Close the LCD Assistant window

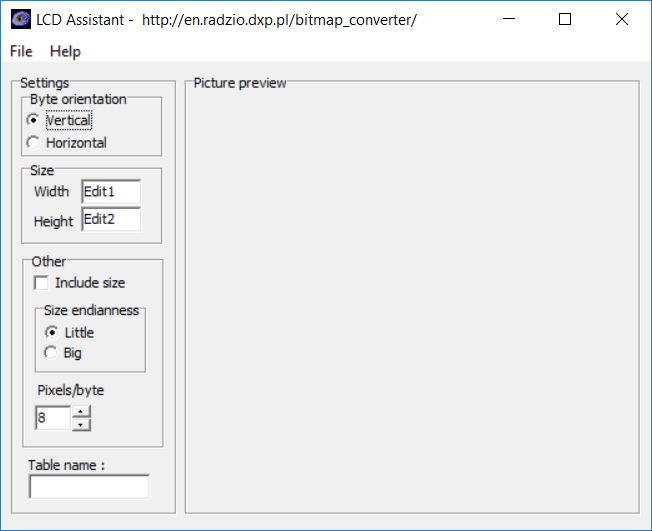click(622, 19)
